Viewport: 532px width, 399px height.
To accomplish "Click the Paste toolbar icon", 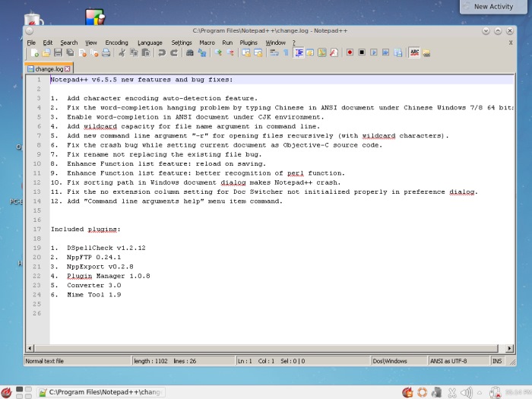I will 146,52.
